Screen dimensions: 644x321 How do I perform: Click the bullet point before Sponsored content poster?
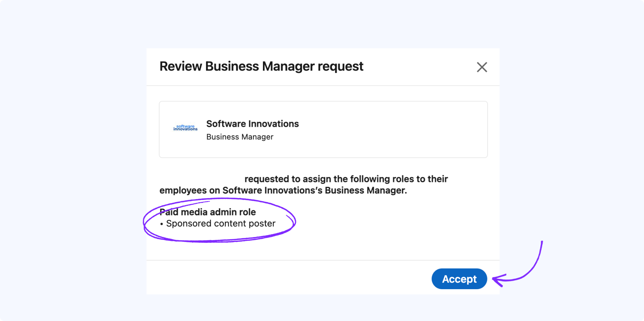coord(162,224)
